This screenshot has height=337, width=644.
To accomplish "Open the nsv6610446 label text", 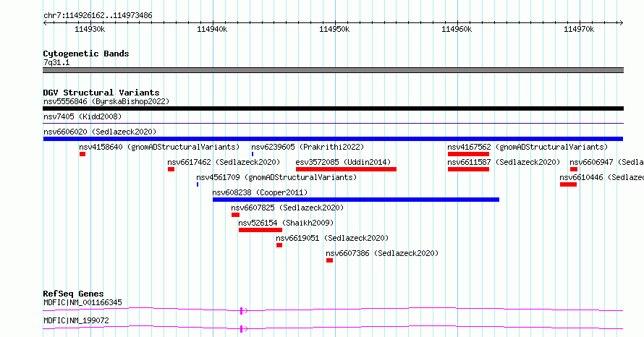I will pos(602,177).
